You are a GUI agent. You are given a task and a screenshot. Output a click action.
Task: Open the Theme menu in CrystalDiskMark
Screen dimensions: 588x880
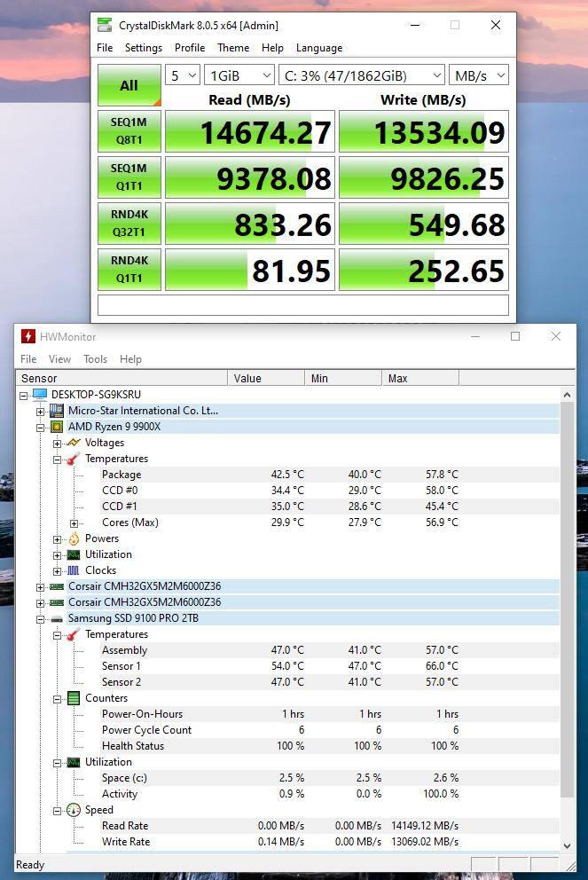pos(233,48)
